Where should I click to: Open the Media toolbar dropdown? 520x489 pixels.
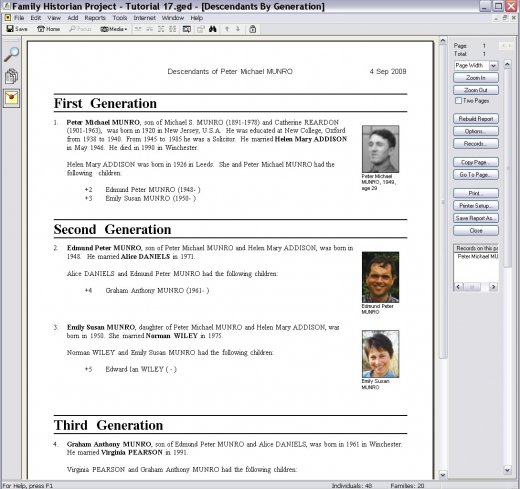point(114,29)
